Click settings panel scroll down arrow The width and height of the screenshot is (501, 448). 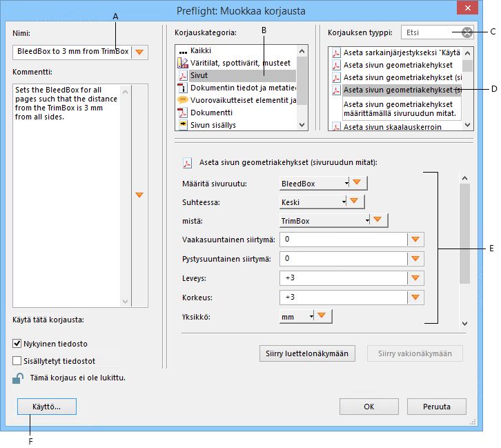(x=465, y=323)
